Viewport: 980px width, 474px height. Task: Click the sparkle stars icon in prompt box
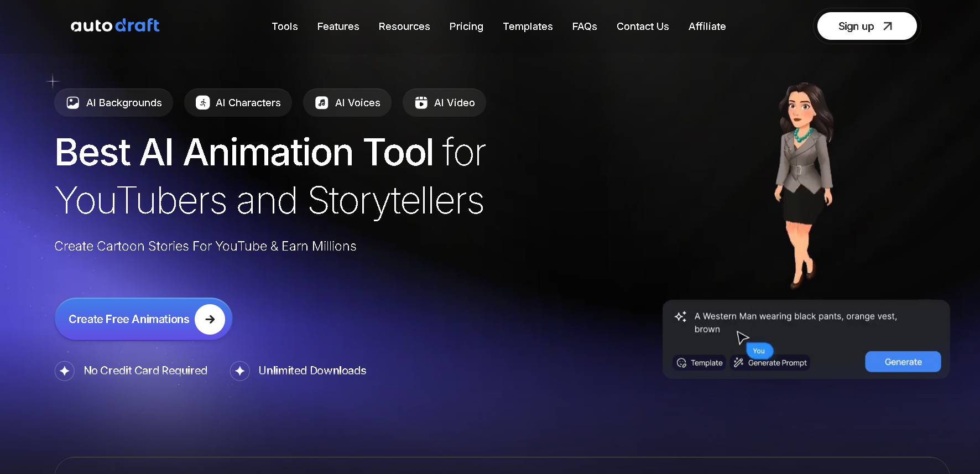click(681, 316)
